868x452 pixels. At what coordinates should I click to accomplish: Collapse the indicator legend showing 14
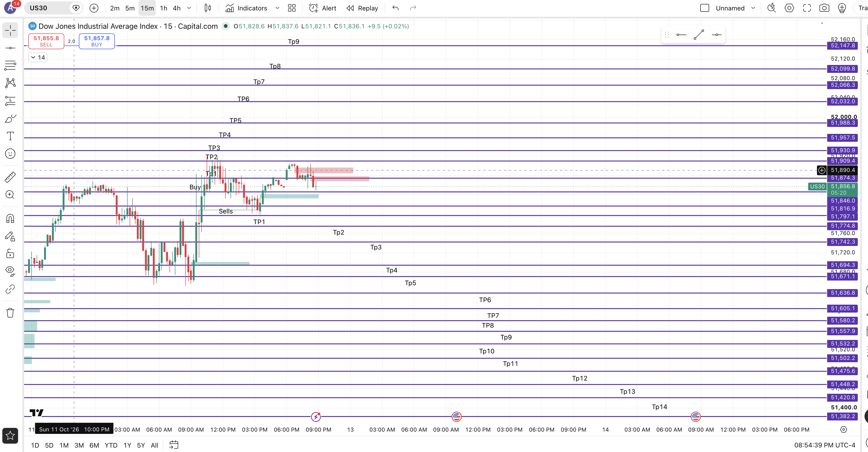(38, 57)
